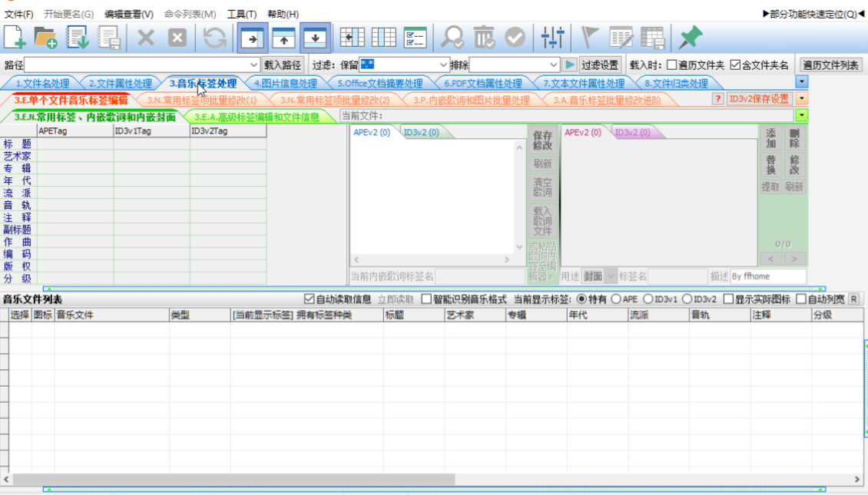The image size is (868, 495).
Task: Click the boxed X clear-all icon
Action: (177, 38)
